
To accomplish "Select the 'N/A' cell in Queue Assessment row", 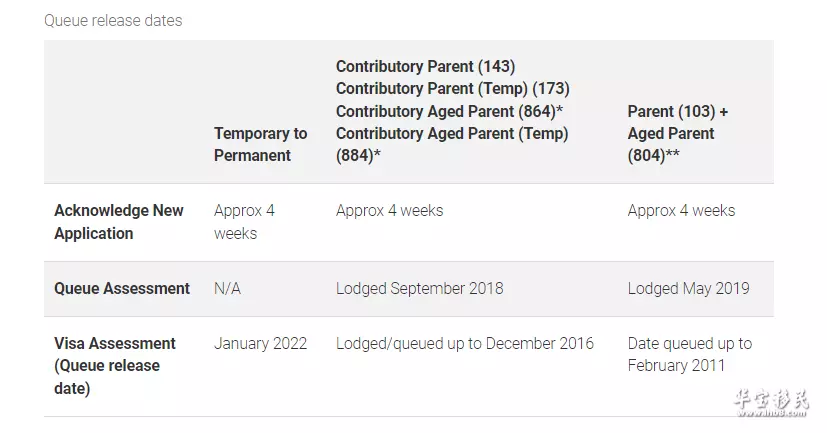I will click(227, 288).
